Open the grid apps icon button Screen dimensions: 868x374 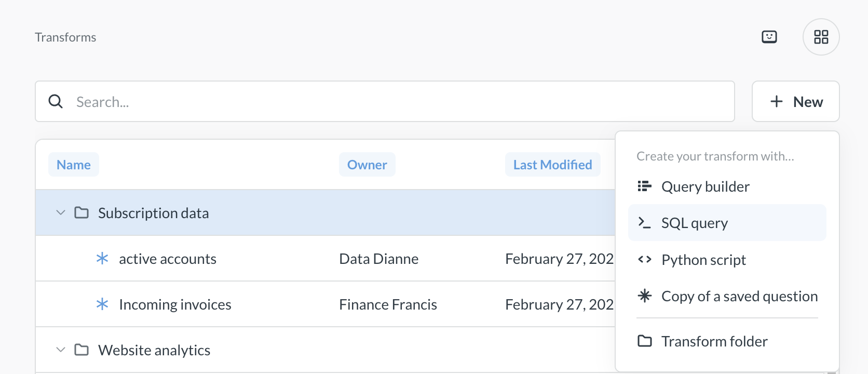821,37
